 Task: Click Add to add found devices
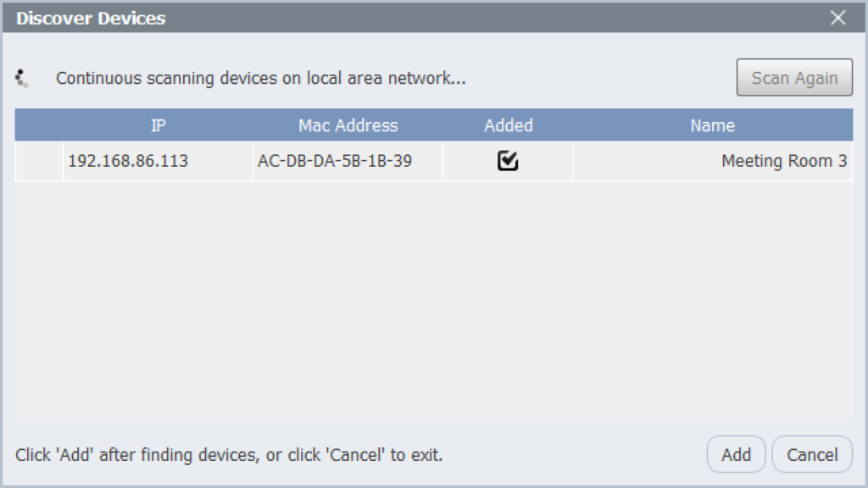(x=736, y=454)
